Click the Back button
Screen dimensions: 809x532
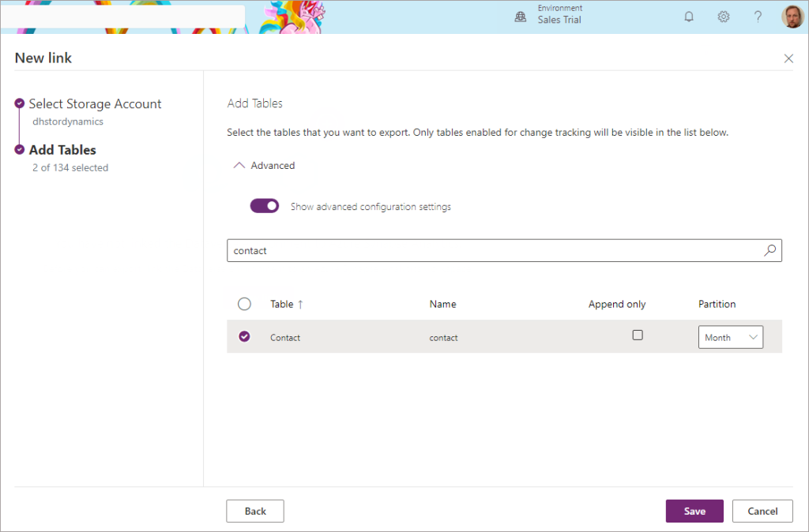[255, 511]
